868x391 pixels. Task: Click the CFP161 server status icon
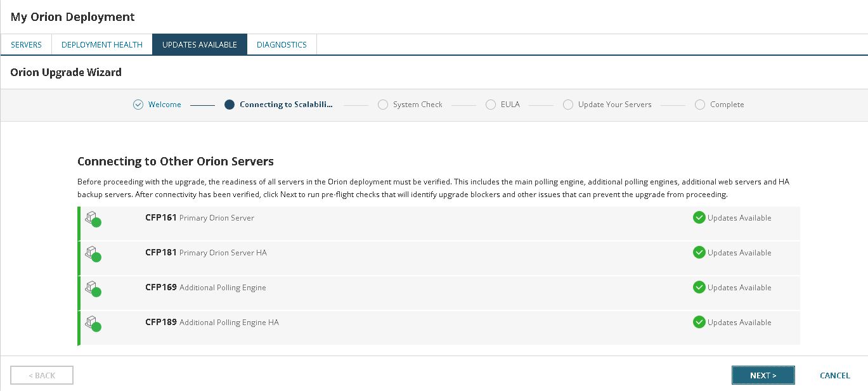click(93, 219)
